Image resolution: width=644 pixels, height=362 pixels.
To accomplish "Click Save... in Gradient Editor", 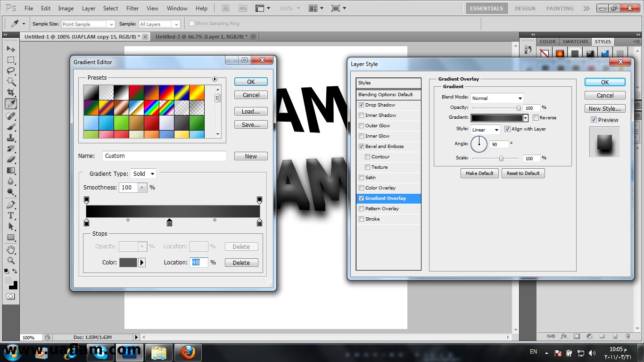I will pos(250,125).
